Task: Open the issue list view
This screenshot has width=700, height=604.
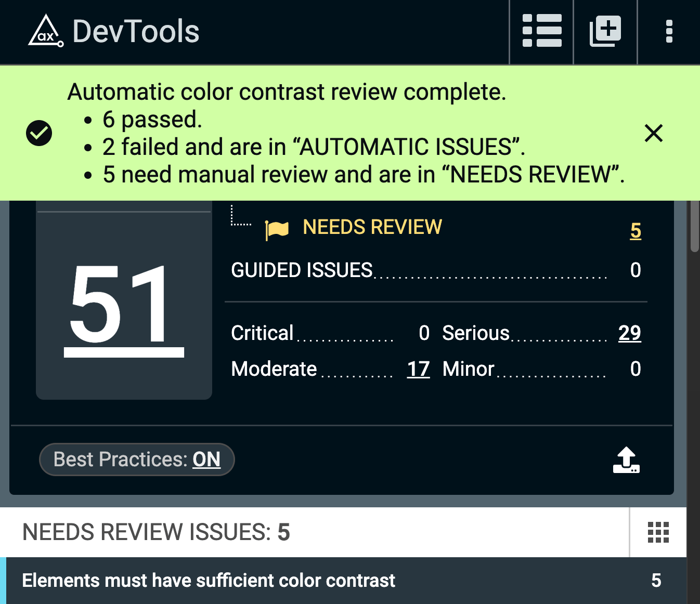Action: pyautogui.click(x=541, y=31)
